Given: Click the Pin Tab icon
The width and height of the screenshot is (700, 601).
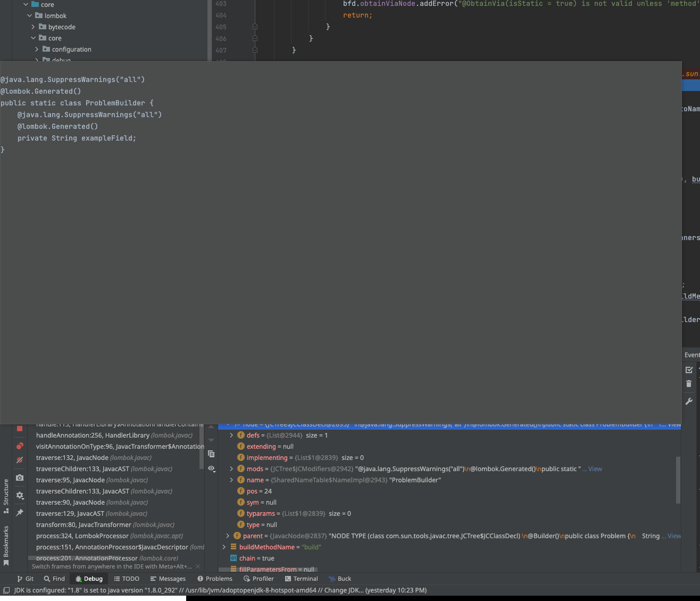Looking at the screenshot, I should click(20, 513).
